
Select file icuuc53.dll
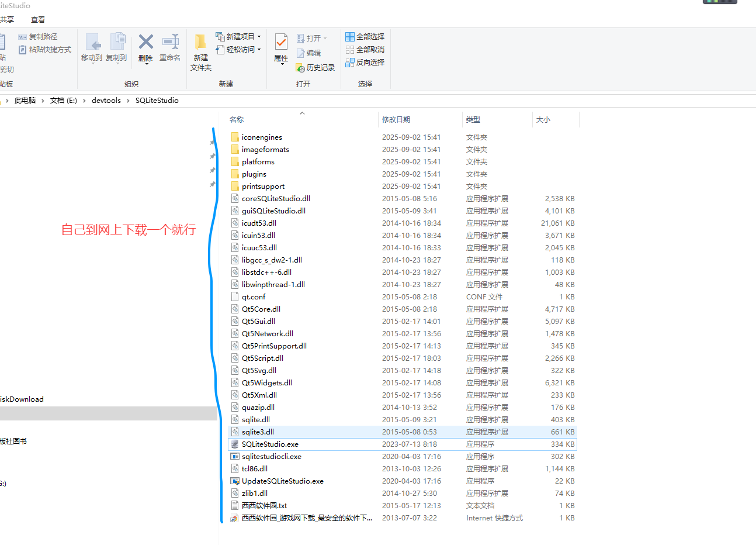click(x=259, y=247)
